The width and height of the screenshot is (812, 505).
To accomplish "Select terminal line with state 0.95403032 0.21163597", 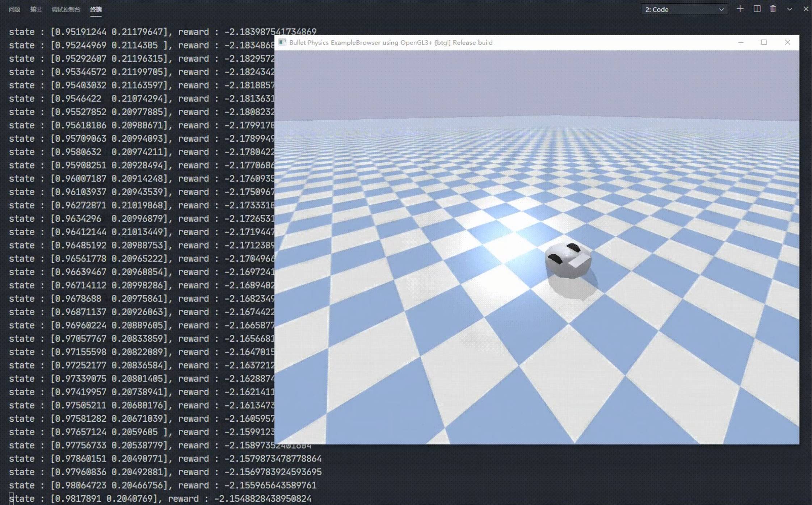I will click(142, 85).
